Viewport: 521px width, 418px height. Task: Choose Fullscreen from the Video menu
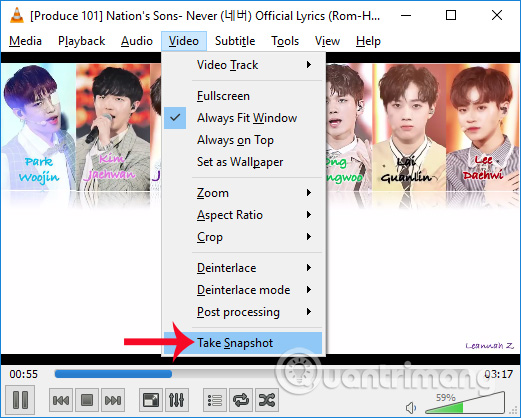click(x=243, y=96)
